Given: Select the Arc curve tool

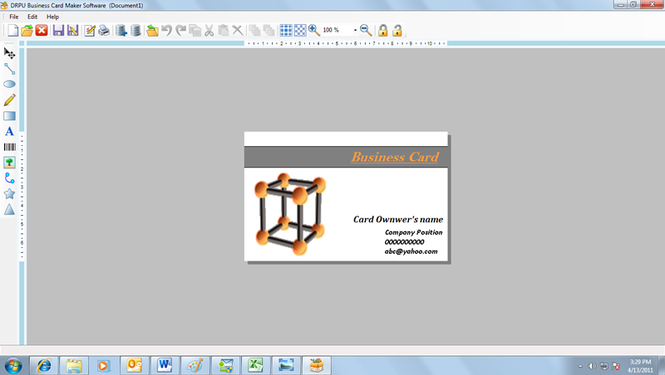Looking at the screenshot, I should tap(9, 178).
